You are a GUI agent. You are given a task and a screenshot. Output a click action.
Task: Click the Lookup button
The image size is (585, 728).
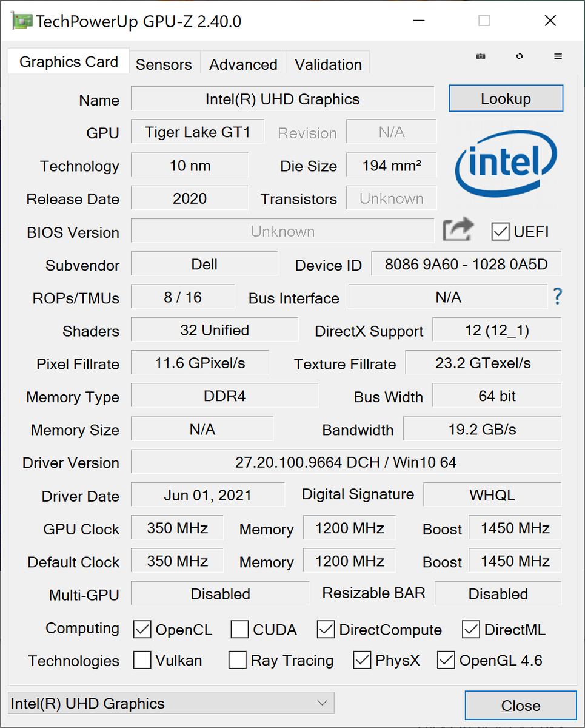506,99
